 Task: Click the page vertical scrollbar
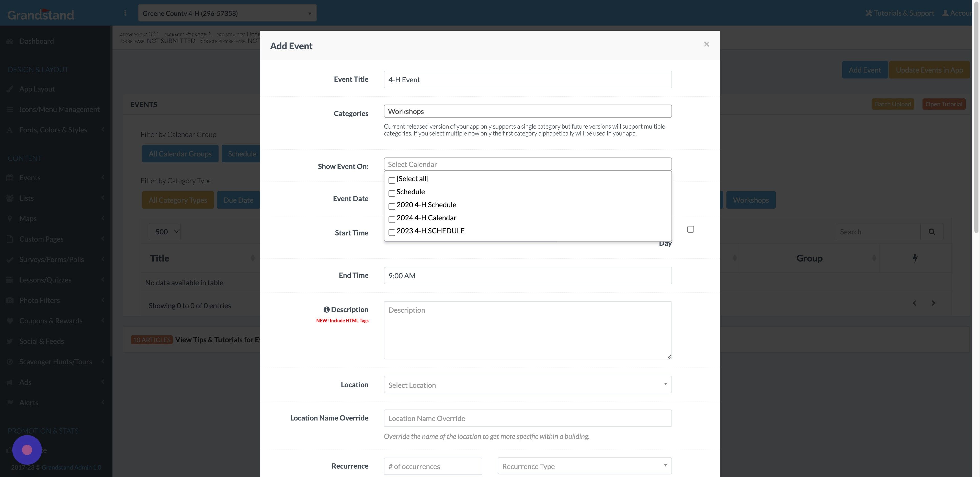[976, 118]
